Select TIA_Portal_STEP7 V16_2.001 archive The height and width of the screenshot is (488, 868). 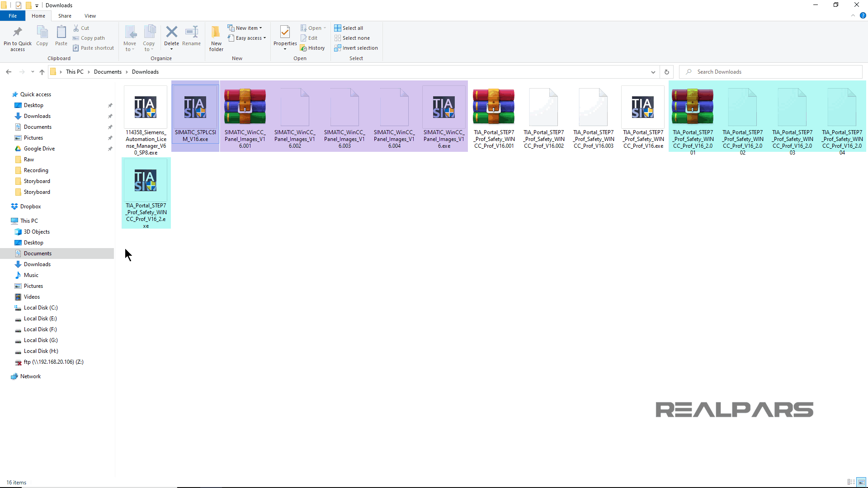coord(693,120)
